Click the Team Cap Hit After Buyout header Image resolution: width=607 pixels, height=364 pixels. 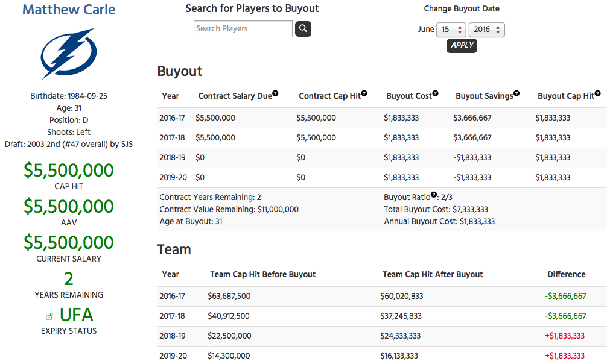[x=433, y=275]
